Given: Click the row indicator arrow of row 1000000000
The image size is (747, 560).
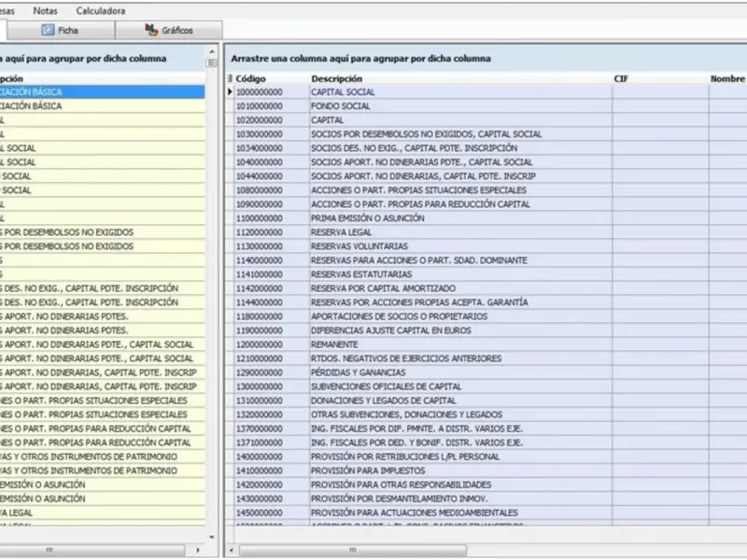Looking at the screenshot, I should point(230,91).
